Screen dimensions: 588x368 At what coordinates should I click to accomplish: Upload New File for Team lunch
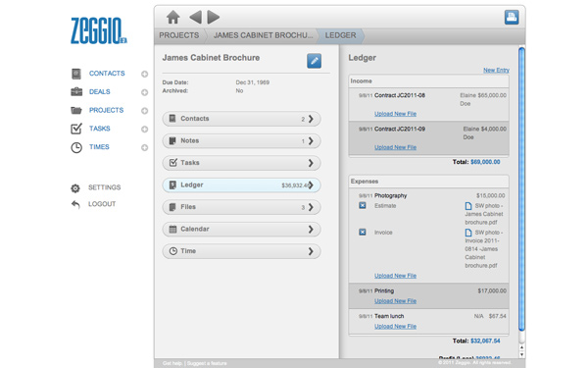point(395,327)
